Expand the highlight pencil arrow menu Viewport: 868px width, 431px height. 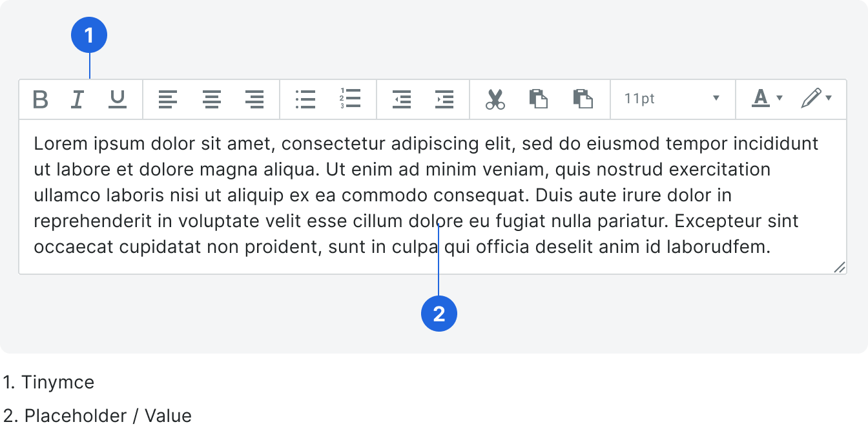[x=829, y=98]
